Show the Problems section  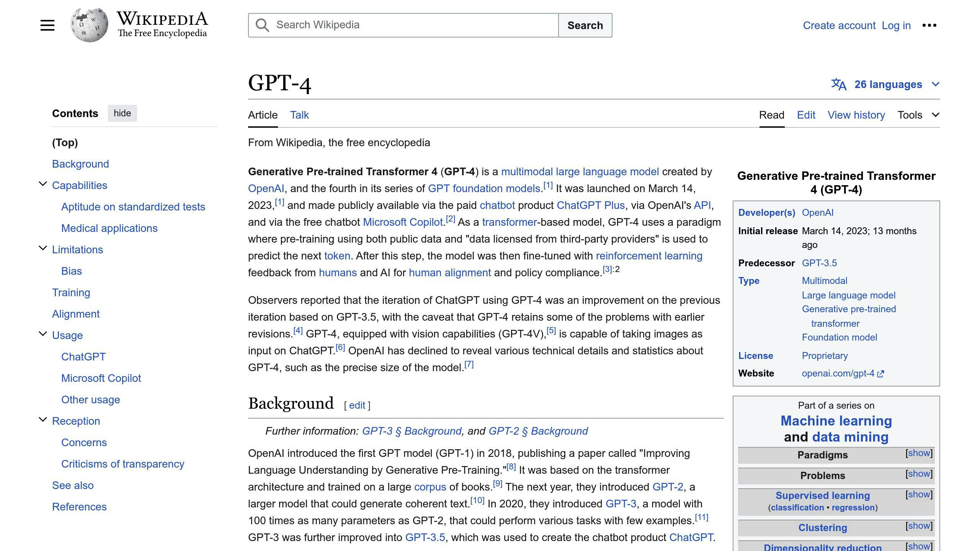click(x=919, y=474)
